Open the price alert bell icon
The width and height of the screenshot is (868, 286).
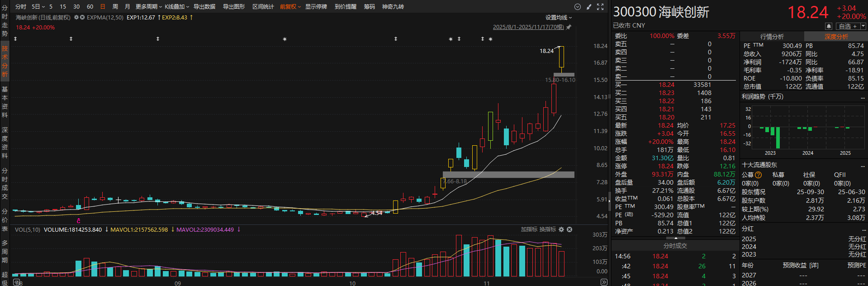pyautogui.click(x=829, y=26)
